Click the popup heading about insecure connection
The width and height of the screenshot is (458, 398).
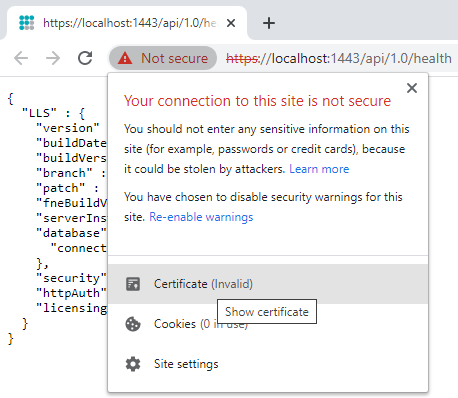tap(257, 101)
